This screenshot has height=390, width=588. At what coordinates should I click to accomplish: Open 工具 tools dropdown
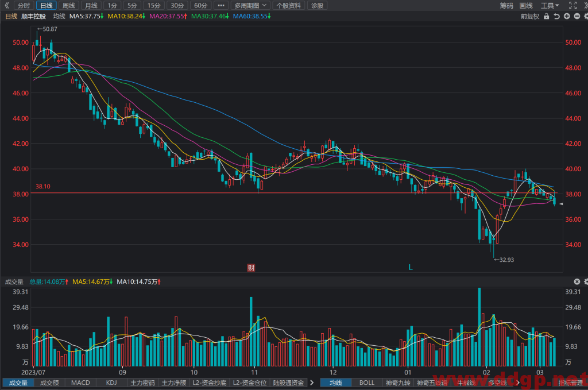[550, 5]
